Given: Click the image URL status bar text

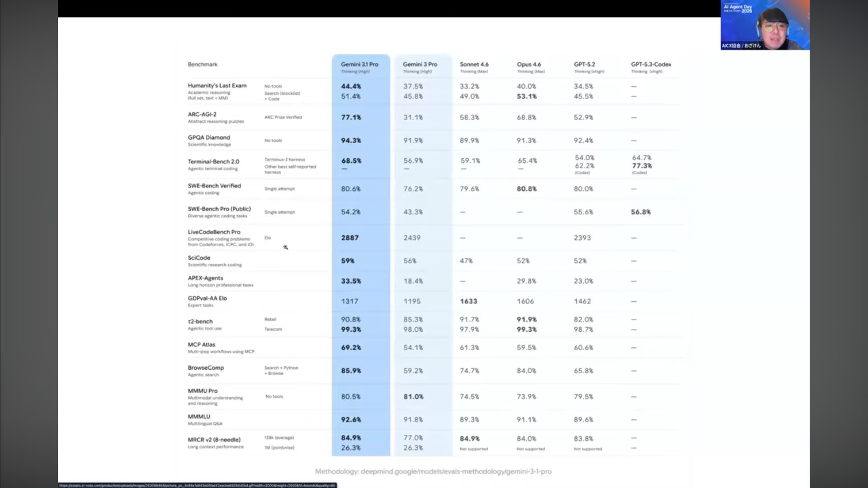Looking at the screenshot, I should pos(197,485).
